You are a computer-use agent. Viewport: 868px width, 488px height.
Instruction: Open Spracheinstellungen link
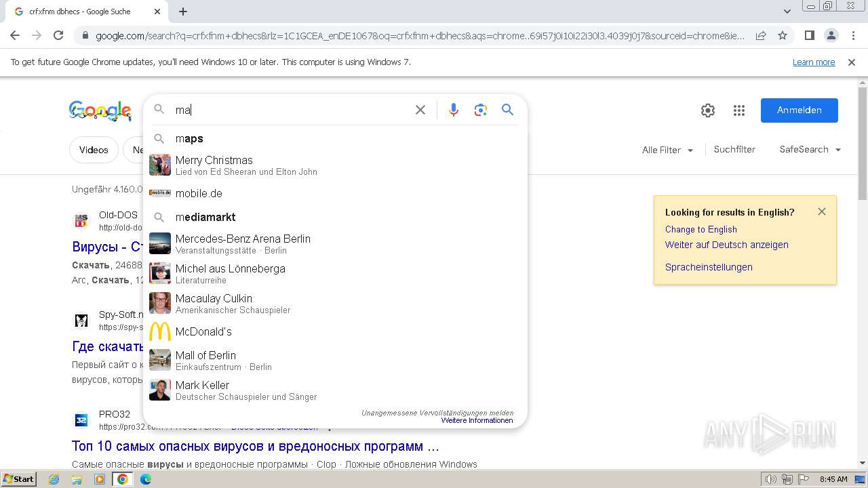click(x=709, y=267)
